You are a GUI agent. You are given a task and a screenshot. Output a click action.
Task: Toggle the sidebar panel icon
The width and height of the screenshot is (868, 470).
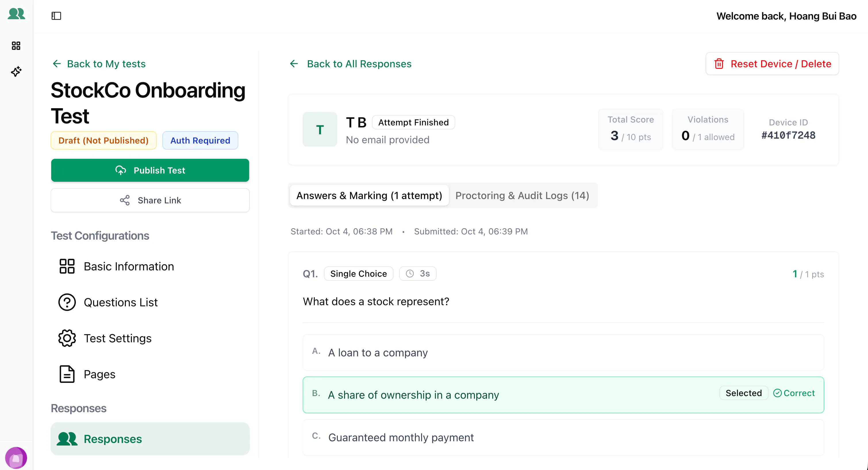coord(56,16)
